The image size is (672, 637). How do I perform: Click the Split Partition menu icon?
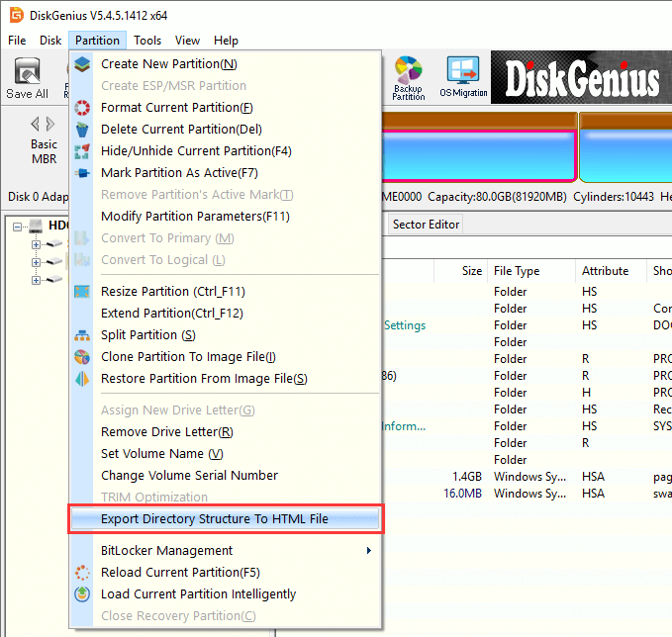tap(82, 335)
